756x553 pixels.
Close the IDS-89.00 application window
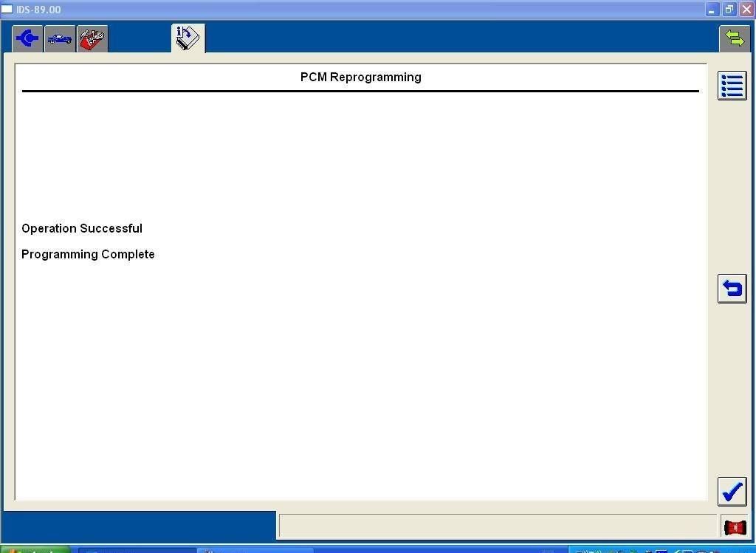tap(746, 10)
